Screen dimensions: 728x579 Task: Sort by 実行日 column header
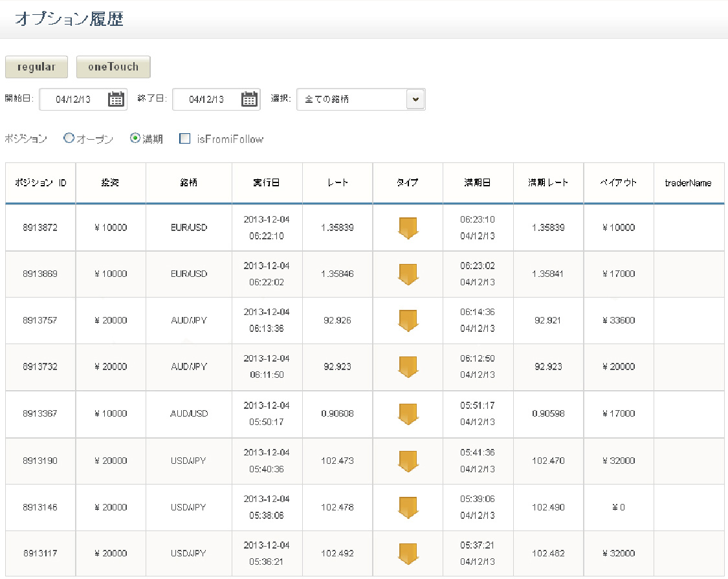pyautogui.click(x=267, y=183)
